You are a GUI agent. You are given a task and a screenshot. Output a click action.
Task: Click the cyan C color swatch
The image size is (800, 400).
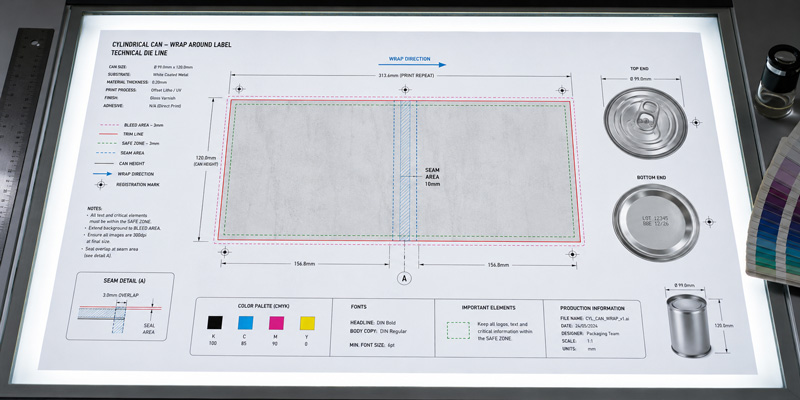pos(245,322)
